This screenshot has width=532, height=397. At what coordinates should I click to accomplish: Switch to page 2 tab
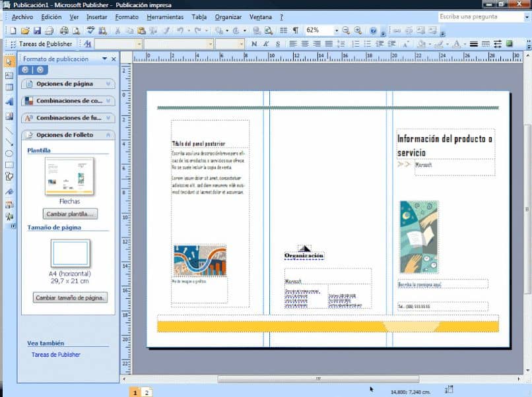[147, 392]
